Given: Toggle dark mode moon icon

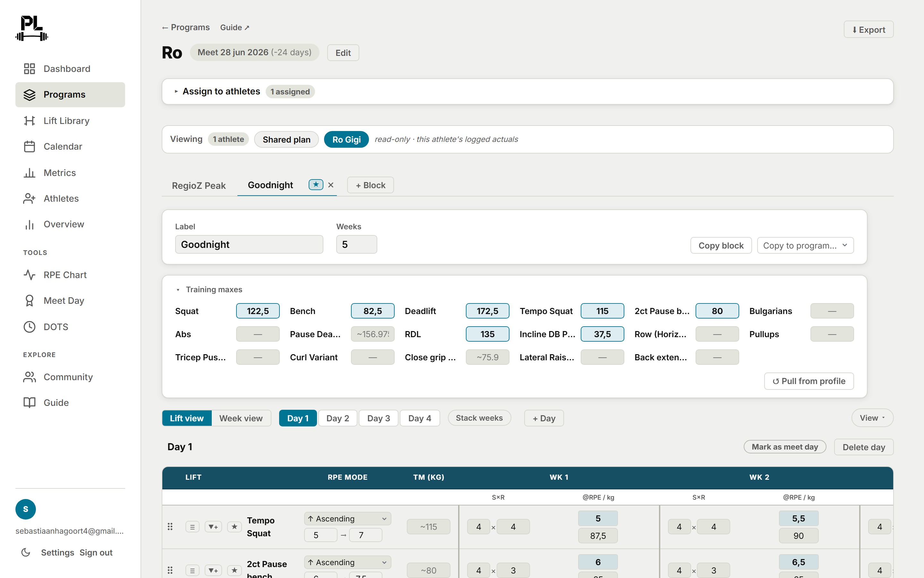Looking at the screenshot, I should pos(26,552).
